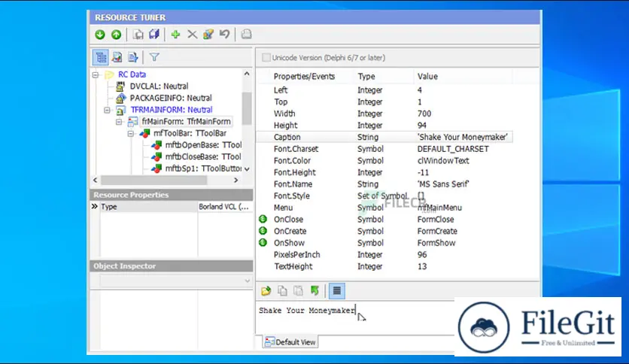Click the double-chevron beside the Type property
This screenshot has width=629, height=364.
[x=94, y=207]
